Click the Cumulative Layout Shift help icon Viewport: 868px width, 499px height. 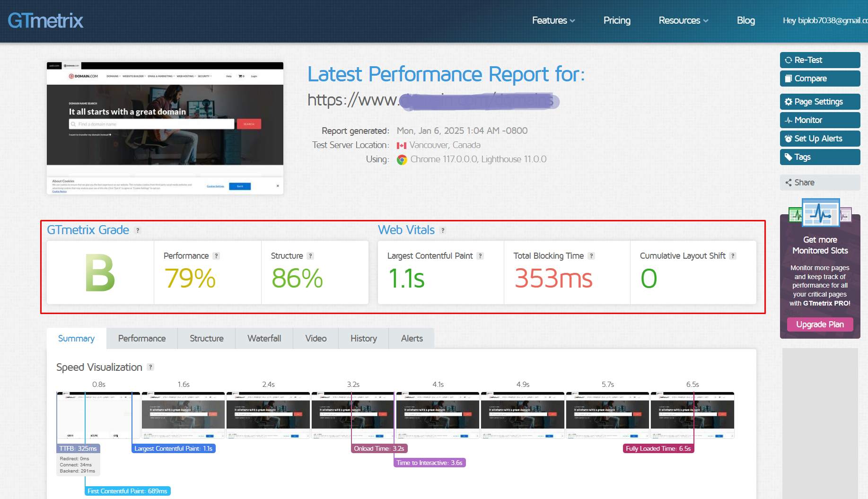pyautogui.click(x=733, y=256)
